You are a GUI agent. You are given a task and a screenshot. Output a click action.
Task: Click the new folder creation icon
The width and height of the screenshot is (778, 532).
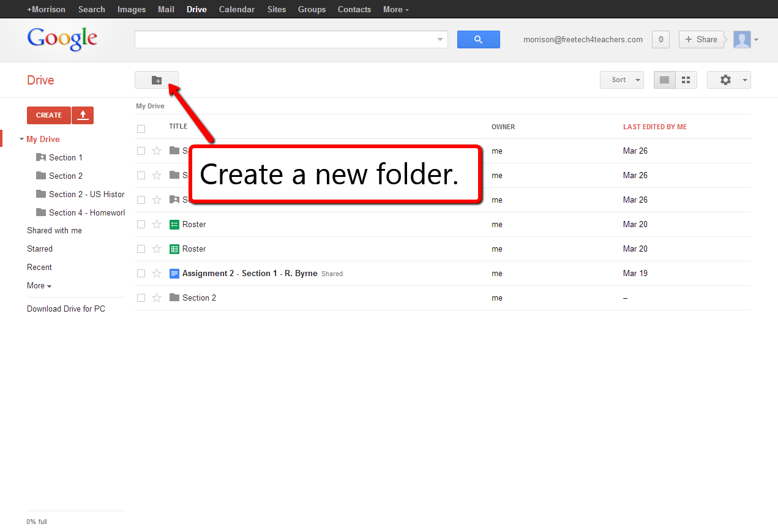click(157, 80)
